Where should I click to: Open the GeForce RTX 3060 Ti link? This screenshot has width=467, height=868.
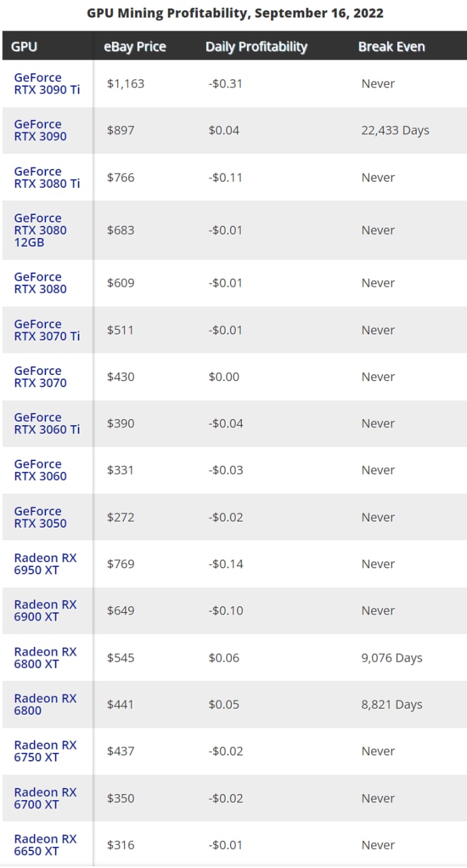tap(47, 423)
